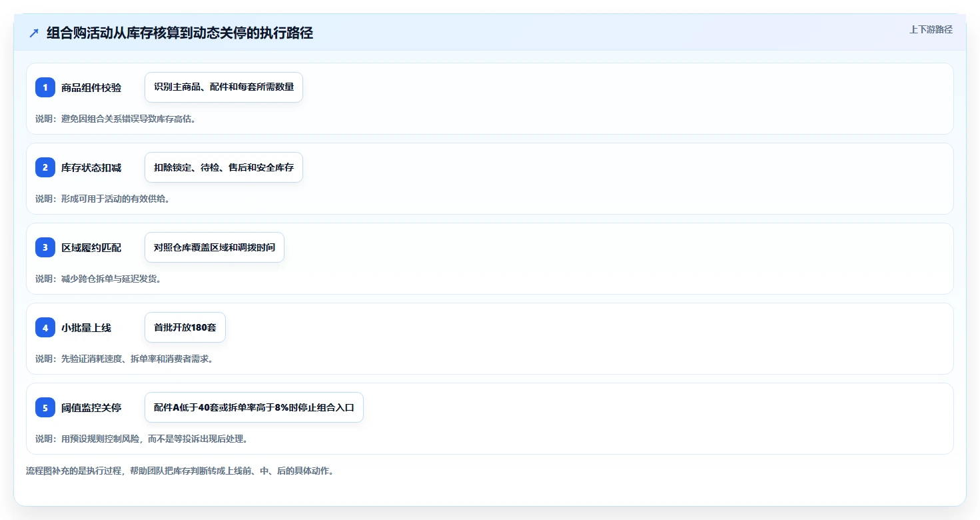Select the step title 小批量上线
Screen dimensions: 980x520
click(86, 327)
